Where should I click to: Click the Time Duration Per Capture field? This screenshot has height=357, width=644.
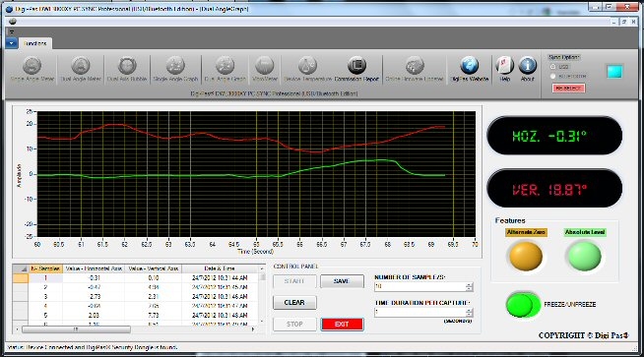point(419,313)
